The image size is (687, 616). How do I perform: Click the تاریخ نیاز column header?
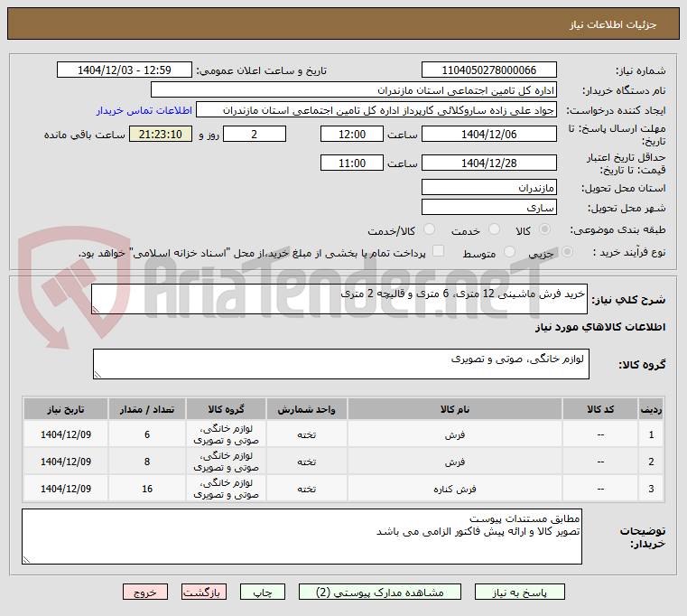point(66,409)
